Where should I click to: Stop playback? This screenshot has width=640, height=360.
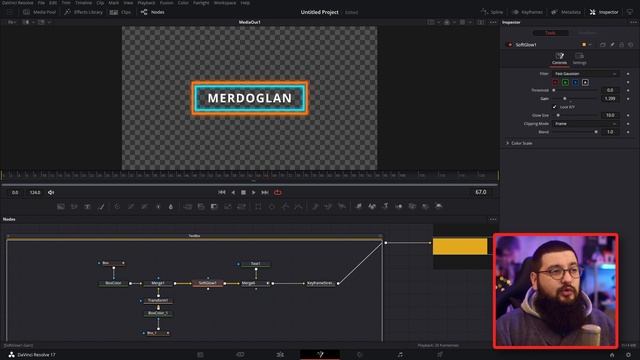243,192
